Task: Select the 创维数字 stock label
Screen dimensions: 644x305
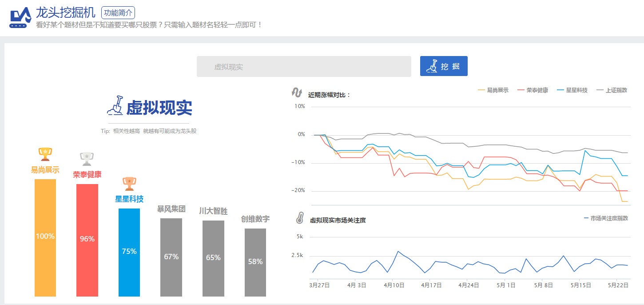Action: point(255,219)
